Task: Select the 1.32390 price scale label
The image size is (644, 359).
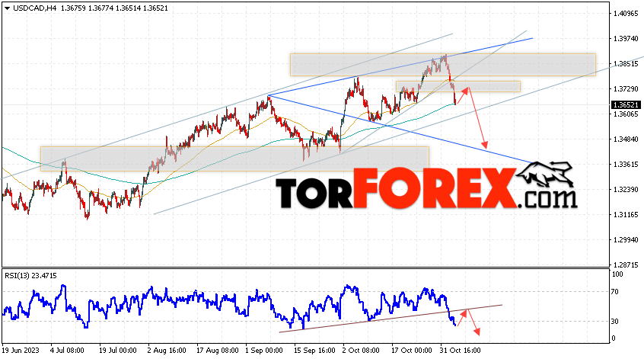Action: click(626, 189)
